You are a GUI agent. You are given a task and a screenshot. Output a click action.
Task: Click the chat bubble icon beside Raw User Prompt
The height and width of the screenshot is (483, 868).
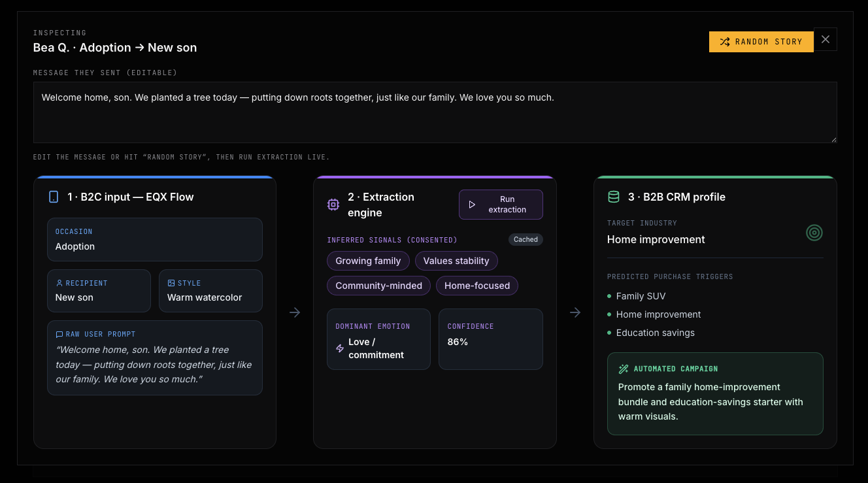[x=59, y=334]
